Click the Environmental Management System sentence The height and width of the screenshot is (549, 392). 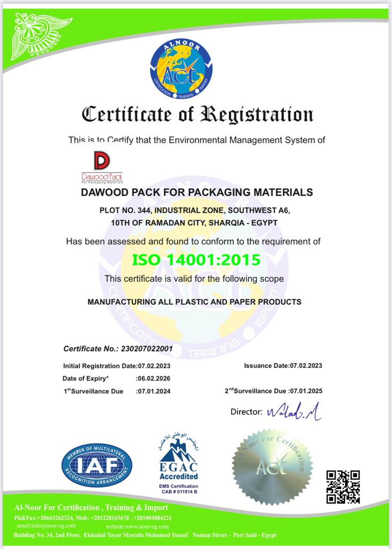[x=197, y=140]
